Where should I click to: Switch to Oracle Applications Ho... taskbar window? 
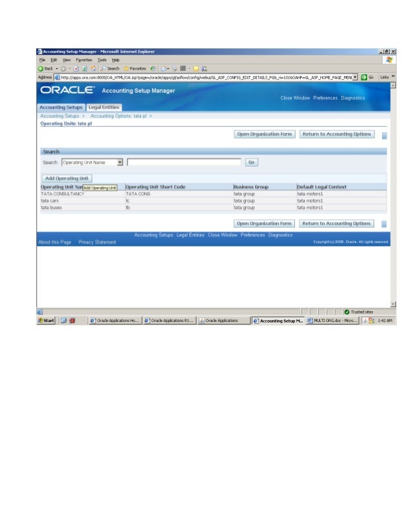pos(115,320)
